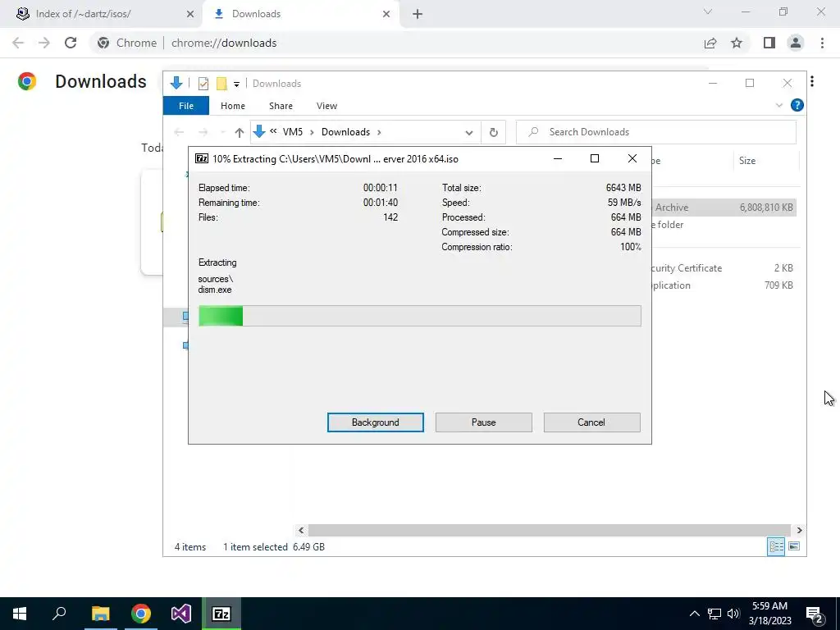Click the 7-Zip taskbar icon
The image size is (840, 630).
[x=221, y=614]
